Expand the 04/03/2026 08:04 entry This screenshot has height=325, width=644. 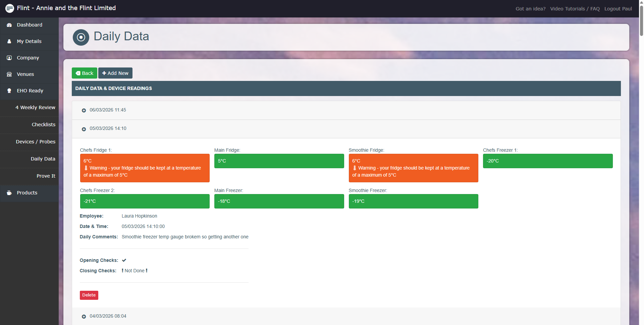[84, 317]
